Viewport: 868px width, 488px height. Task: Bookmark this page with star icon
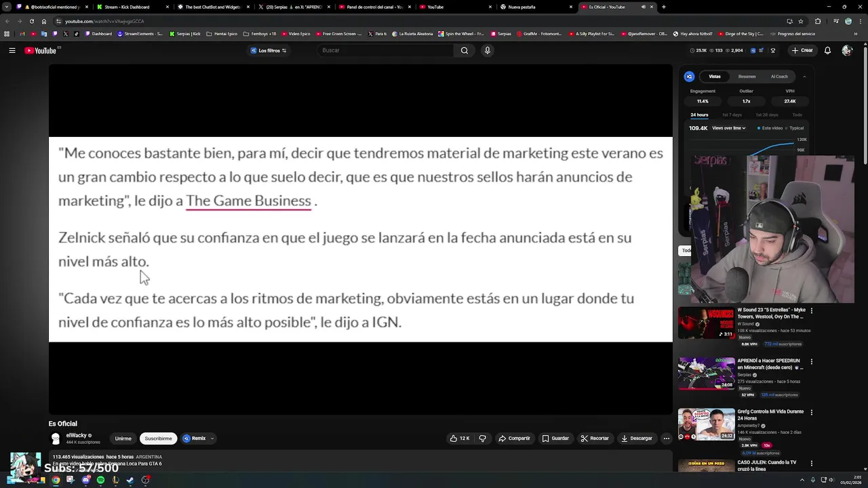click(x=800, y=21)
